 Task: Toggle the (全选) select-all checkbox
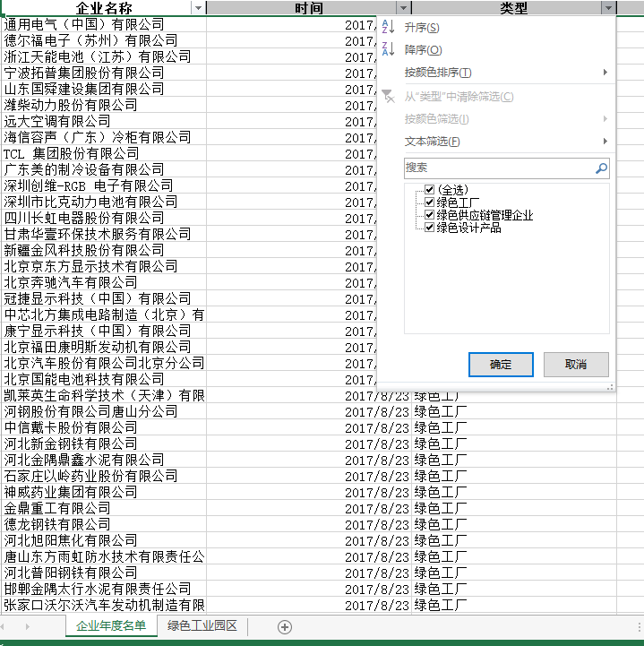429,190
